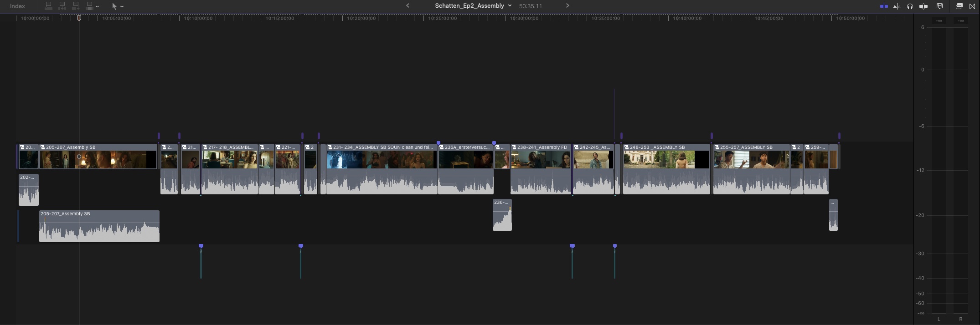Click compound clip icon on 248-253 _ASSEMBLY SB
980x325 pixels.
click(x=627, y=147)
